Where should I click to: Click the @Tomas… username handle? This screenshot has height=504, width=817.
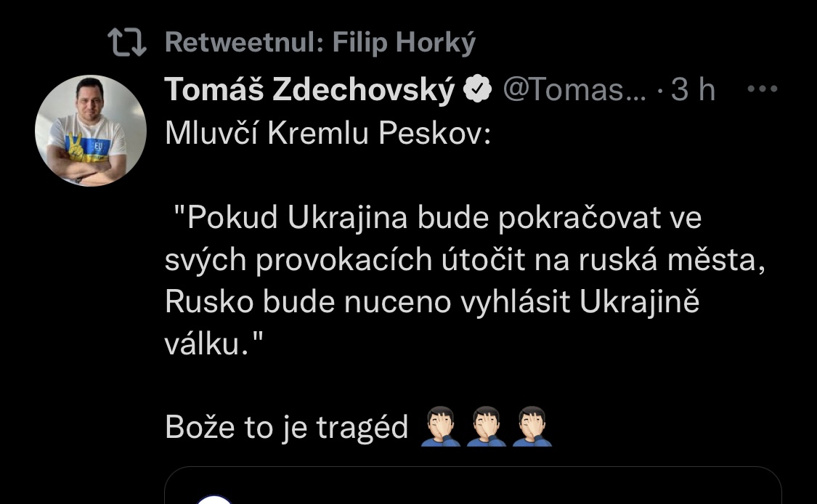tap(574, 90)
